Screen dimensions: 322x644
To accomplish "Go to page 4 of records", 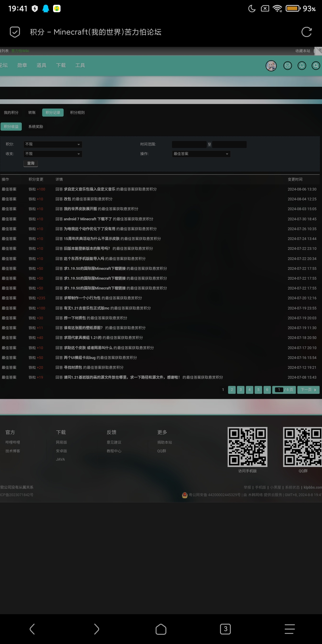I will pyautogui.click(x=250, y=390).
